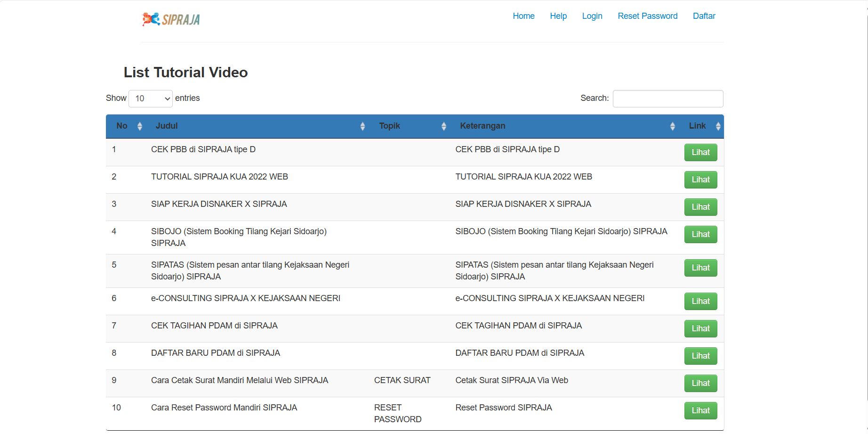Click Lihat for SIPATAS row
Screen dimensions: 868x434
[701, 268]
